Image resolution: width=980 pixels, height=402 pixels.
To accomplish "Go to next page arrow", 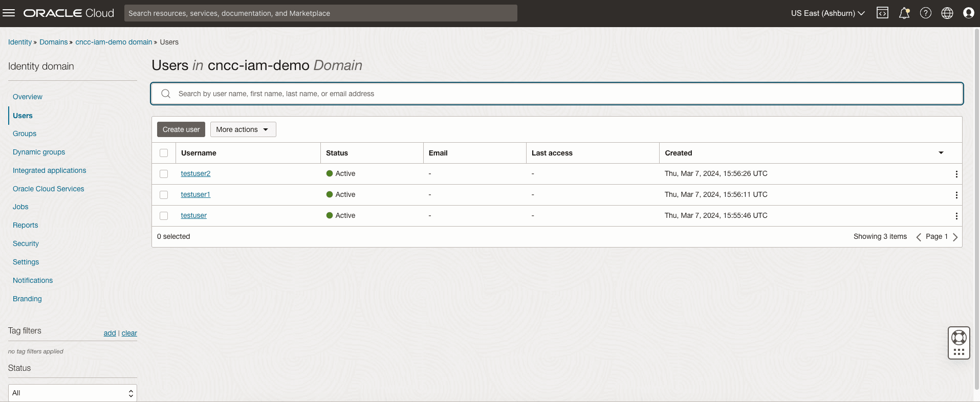I will (955, 237).
